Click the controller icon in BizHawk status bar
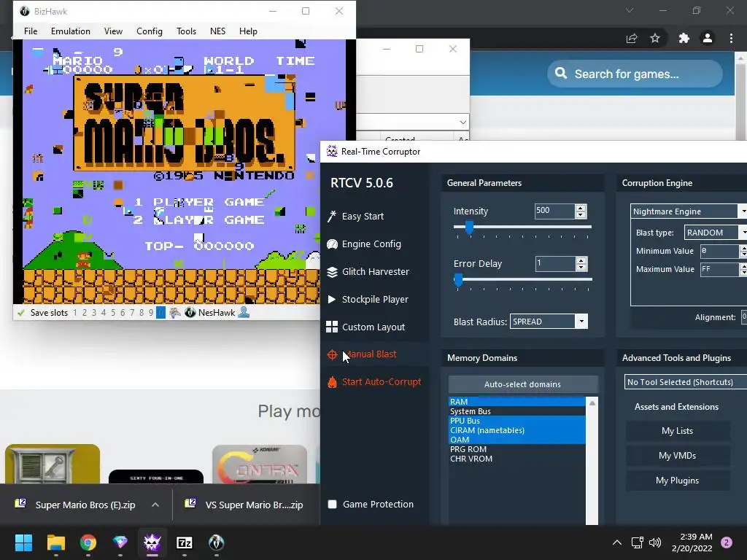 pos(175,312)
